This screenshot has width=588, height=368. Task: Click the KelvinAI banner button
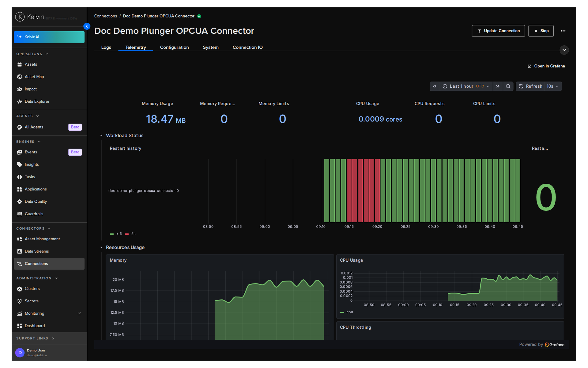49,37
